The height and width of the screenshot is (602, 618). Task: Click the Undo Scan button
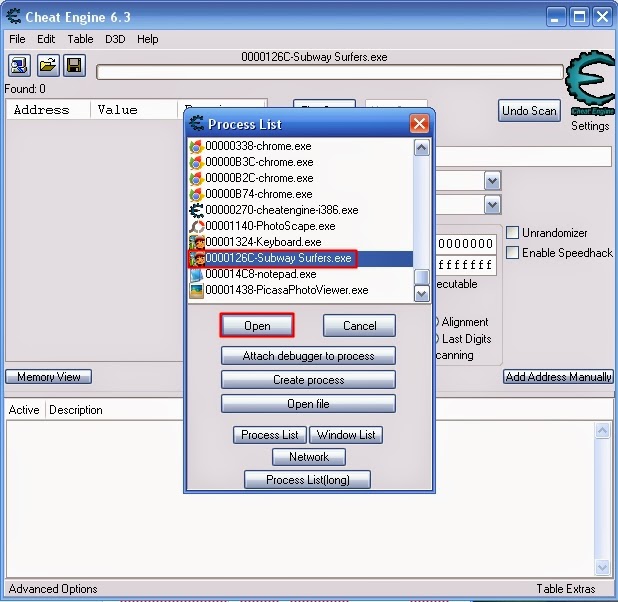pyautogui.click(x=529, y=111)
